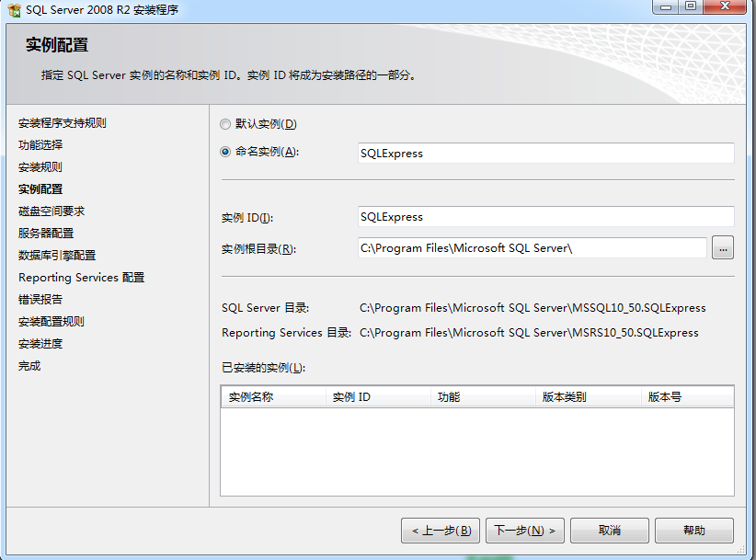Select the 默认实例(D) radio button
Image resolution: width=756 pixels, height=560 pixels.
coord(225,124)
